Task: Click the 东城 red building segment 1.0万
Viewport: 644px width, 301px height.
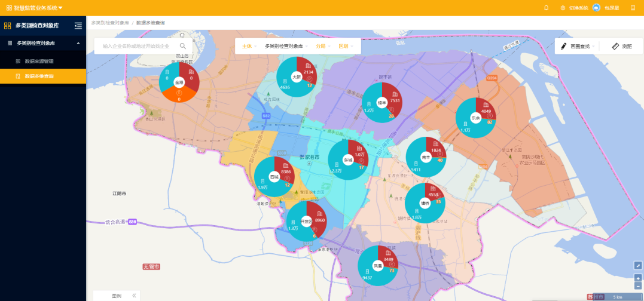Action: 359,151
